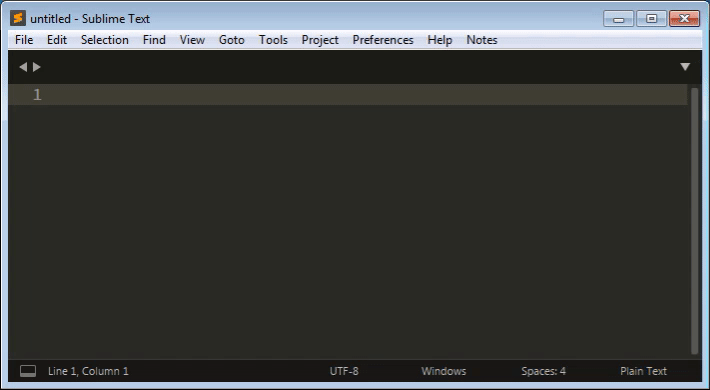The image size is (710, 390).
Task: Open the View menu
Action: pos(192,40)
